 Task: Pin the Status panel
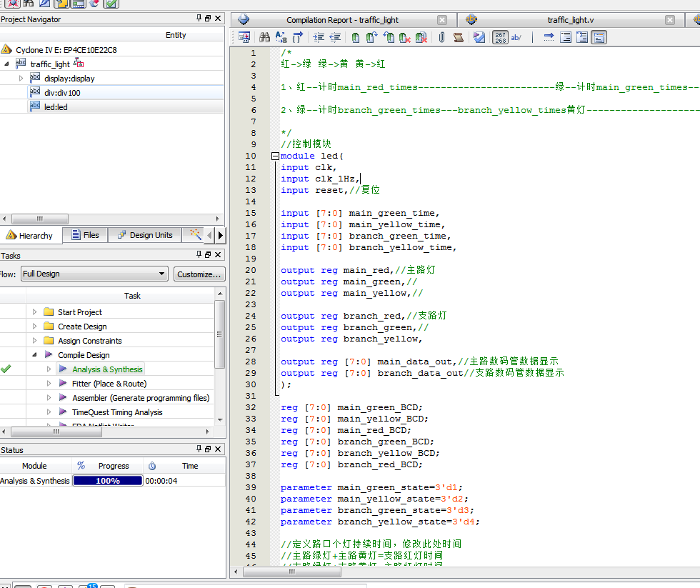(199, 449)
